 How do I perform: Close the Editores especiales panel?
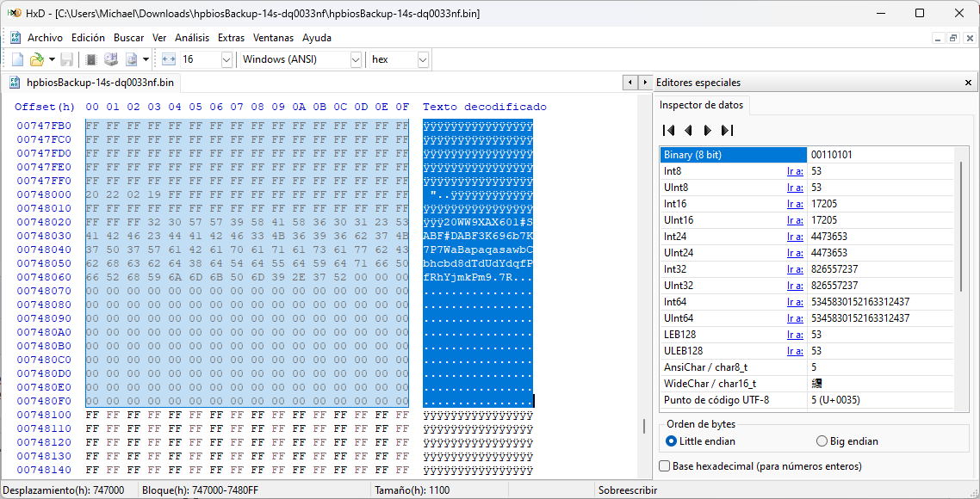(969, 83)
